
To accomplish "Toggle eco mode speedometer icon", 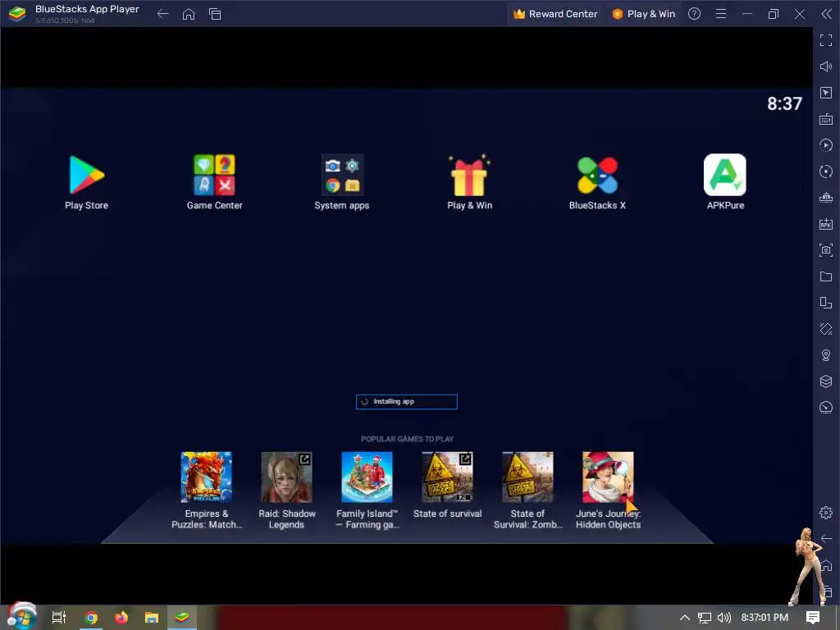I will pos(826,408).
